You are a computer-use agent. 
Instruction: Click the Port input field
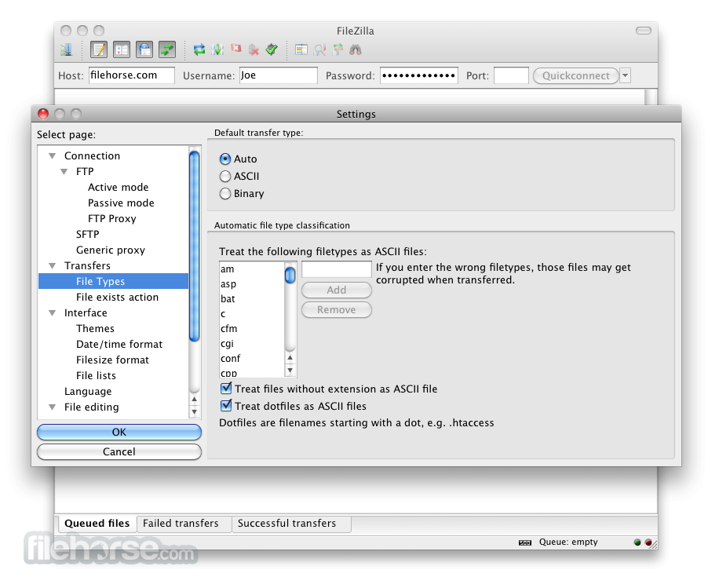(511, 75)
